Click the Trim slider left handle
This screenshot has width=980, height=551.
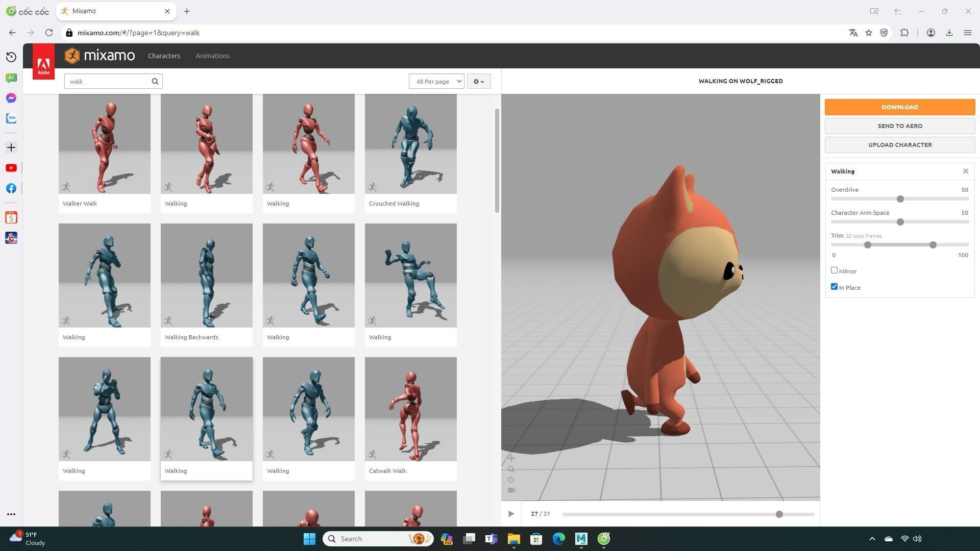pyautogui.click(x=868, y=245)
